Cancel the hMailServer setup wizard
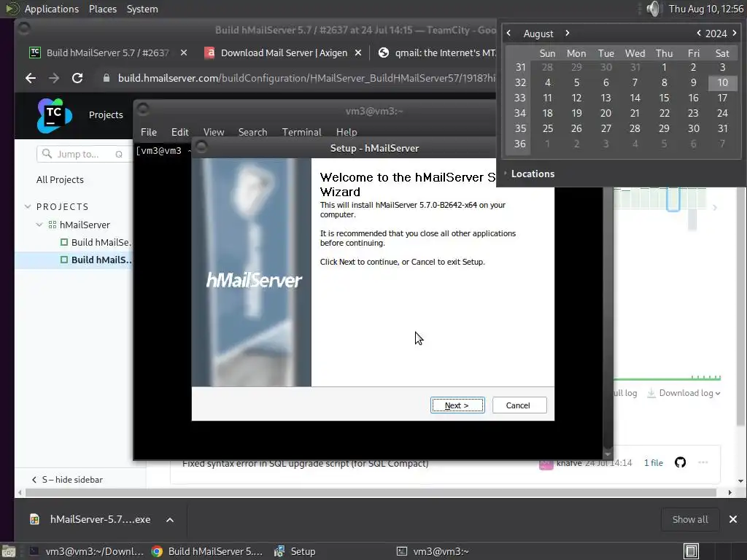The height and width of the screenshot is (560, 747). click(x=519, y=405)
